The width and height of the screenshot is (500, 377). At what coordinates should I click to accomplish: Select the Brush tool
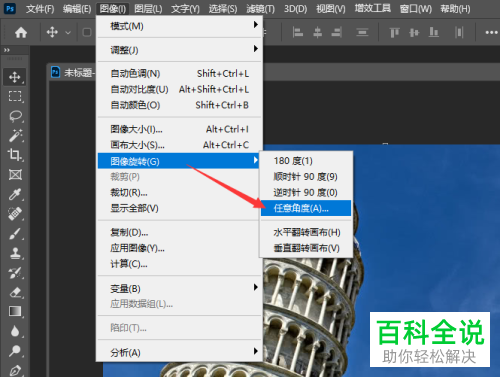pyautogui.click(x=15, y=233)
